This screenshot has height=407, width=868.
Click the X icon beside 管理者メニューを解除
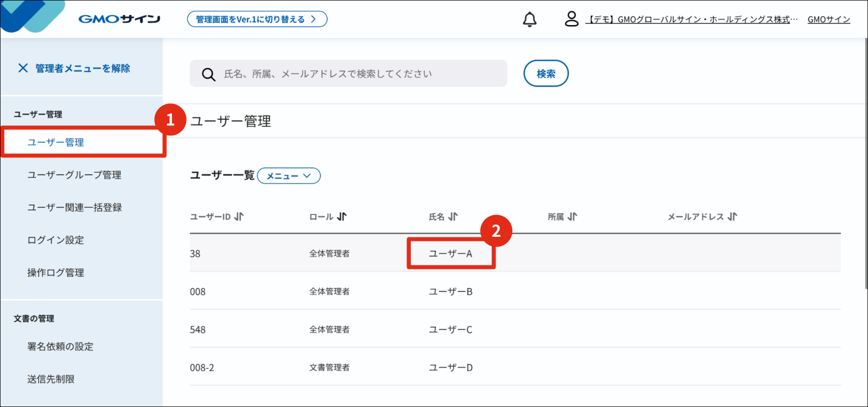pyautogui.click(x=23, y=68)
